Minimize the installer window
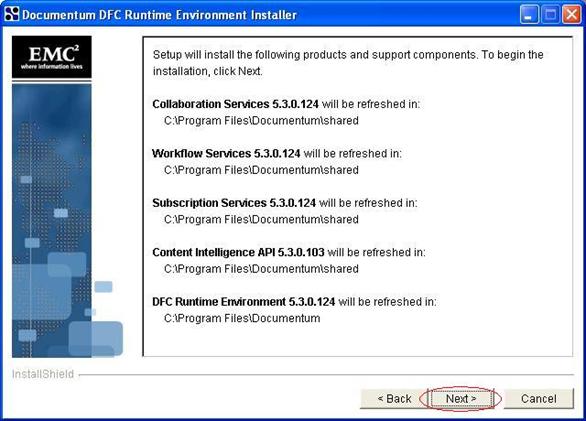Screen dimensions: 586x421 [528, 15]
